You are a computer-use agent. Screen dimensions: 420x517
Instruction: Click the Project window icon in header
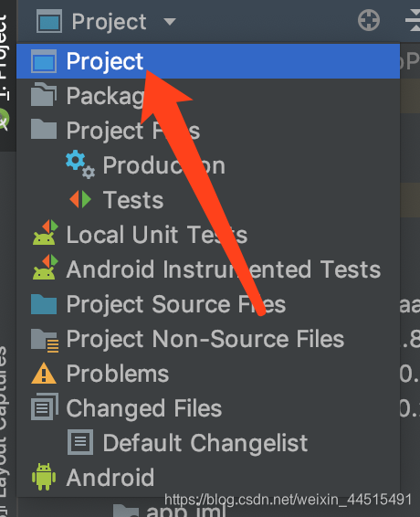click(x=48, y=21)
